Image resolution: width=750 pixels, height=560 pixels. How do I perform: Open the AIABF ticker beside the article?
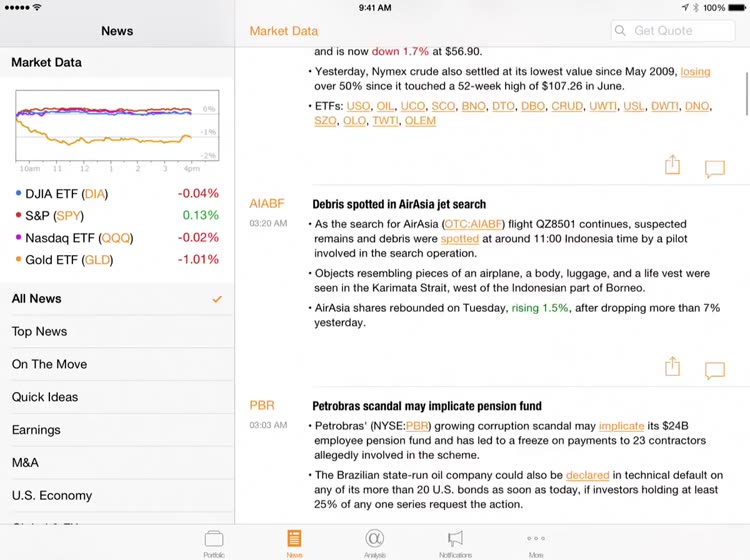267,204
